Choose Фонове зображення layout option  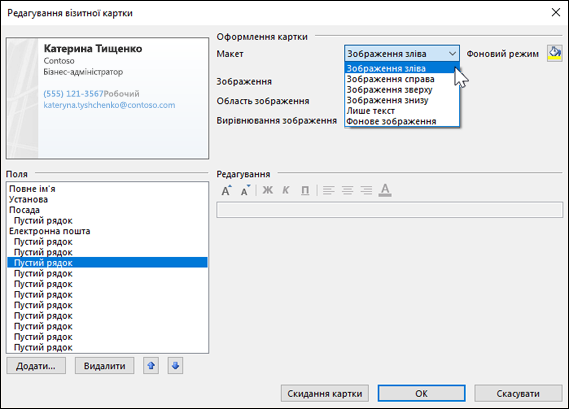pos(402,121)
